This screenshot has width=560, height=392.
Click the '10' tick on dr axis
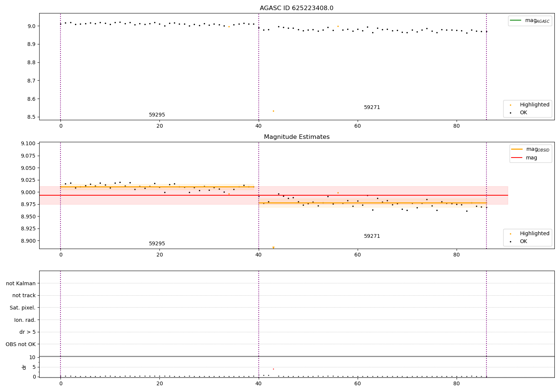[x=32, y=358]
